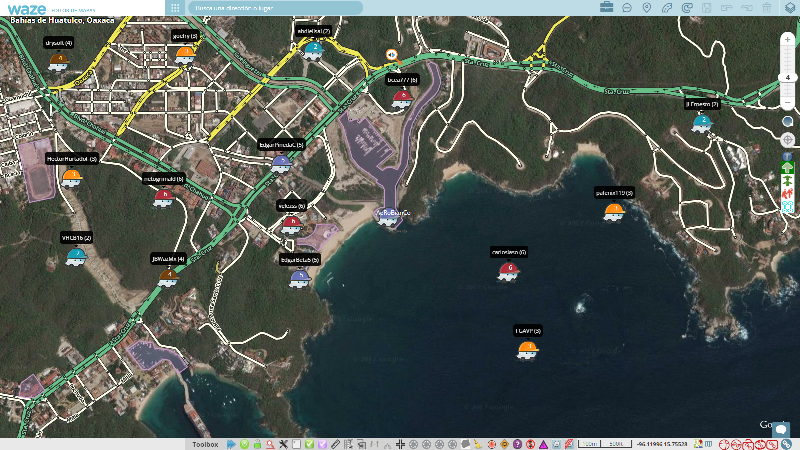Select the editor avatar VHU81b (2)

tap(77, 256)
